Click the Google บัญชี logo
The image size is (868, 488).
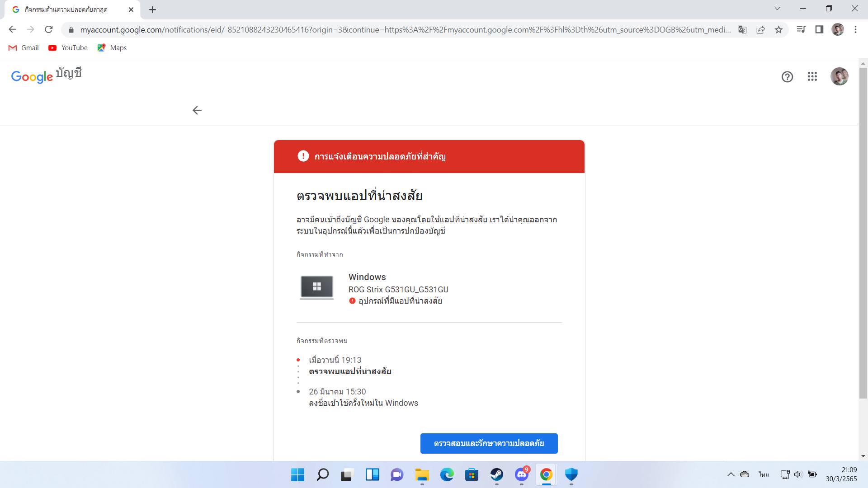46,75
